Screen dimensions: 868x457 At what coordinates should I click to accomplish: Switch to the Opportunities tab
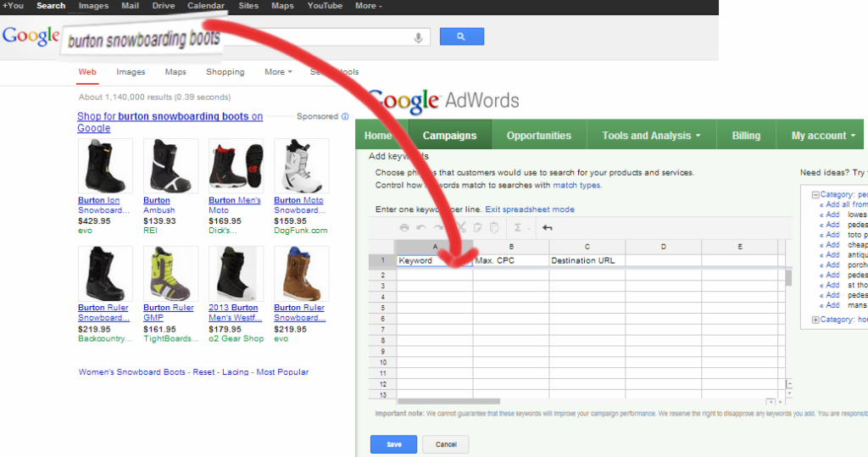click(x=539, y=136)
